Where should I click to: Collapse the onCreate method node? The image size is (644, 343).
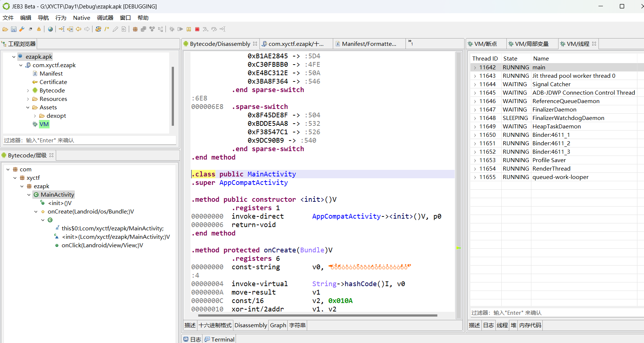[x=36, y=212]
